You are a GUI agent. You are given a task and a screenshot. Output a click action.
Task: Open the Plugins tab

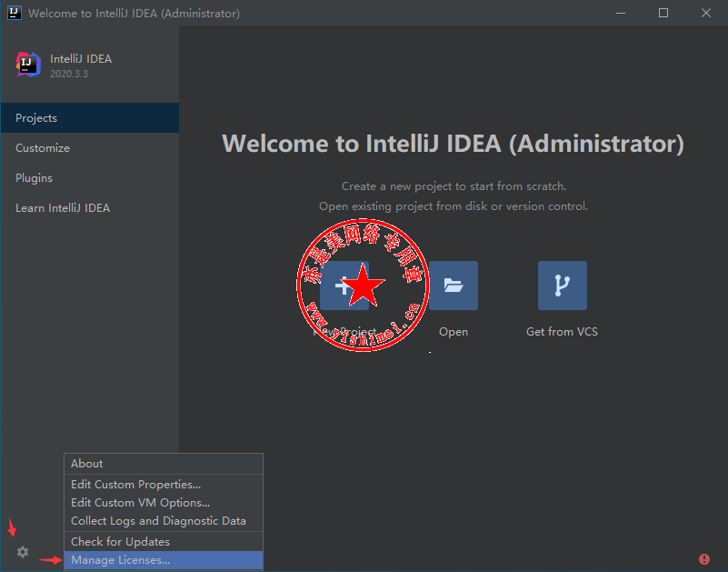(90, 178)
